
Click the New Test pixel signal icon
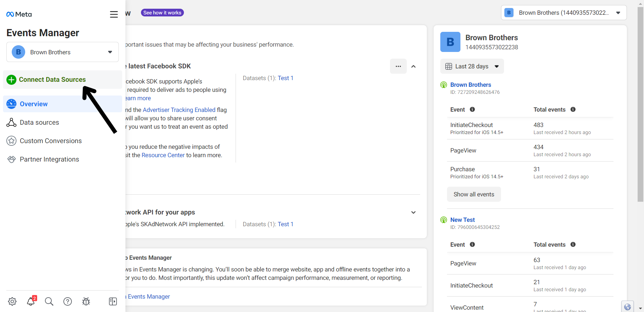click(444, 220)
